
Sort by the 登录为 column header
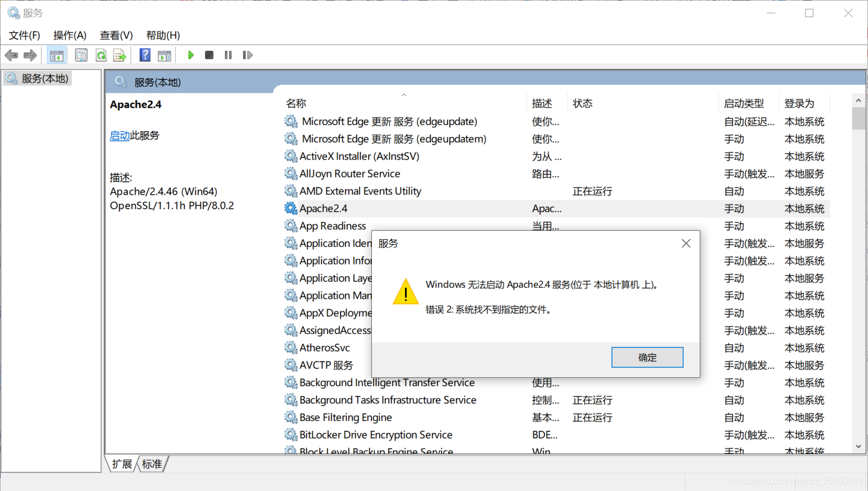click(800, 103)
